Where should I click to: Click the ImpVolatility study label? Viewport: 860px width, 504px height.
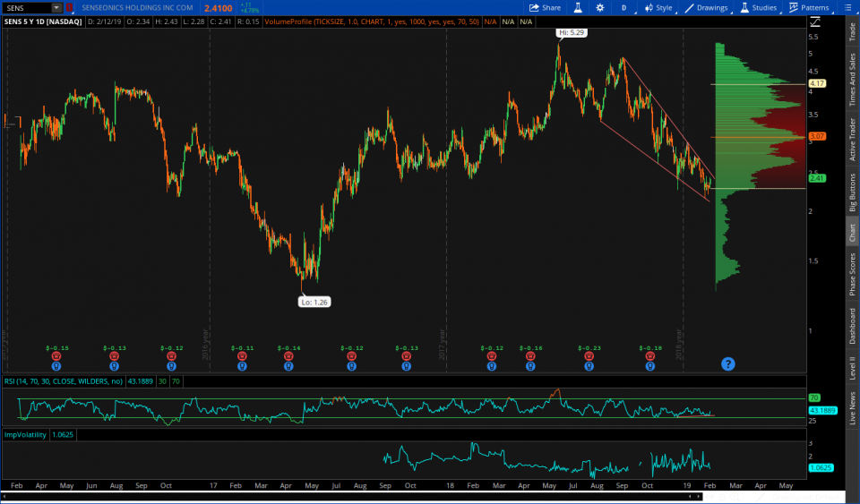[x=25, y=434]
